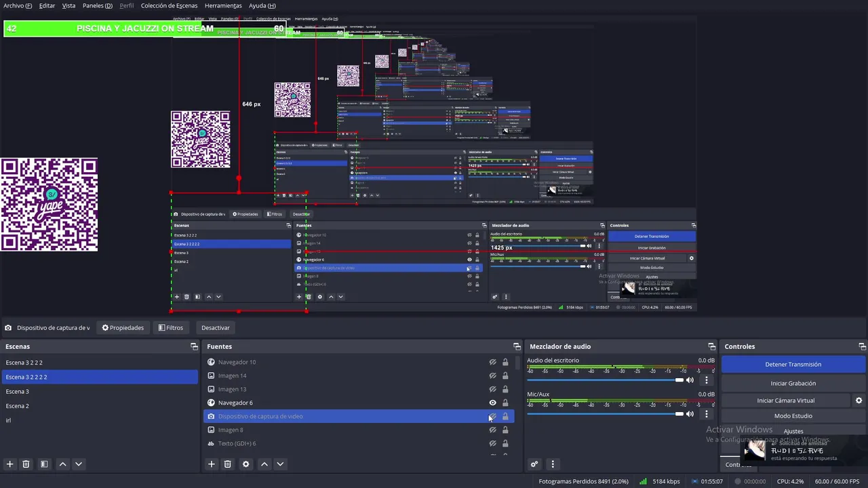The width and height of the screenshot is (868, 488).
Task: Toggle lock on Navegador 10
Action: (x=505, y=362)
